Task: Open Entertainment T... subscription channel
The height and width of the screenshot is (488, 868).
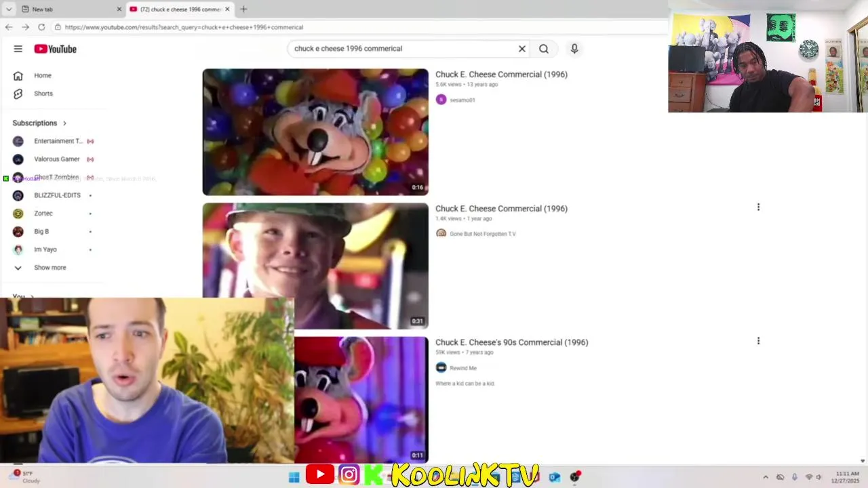Action: click(58, 141)
